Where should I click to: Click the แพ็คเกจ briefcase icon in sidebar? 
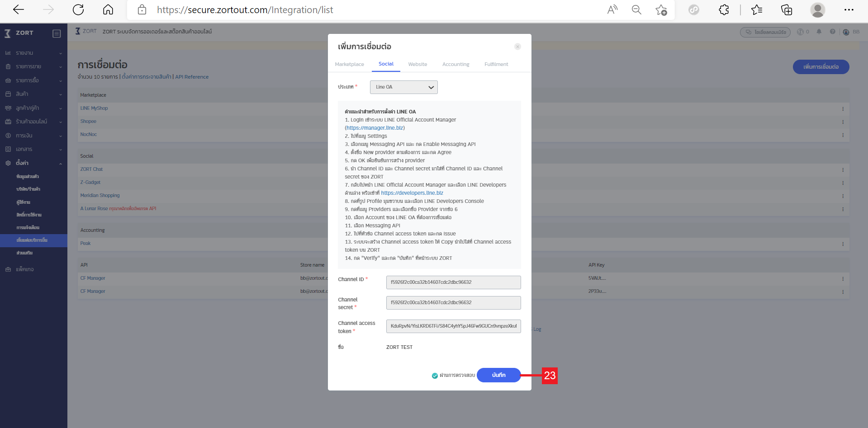[8, 269]
